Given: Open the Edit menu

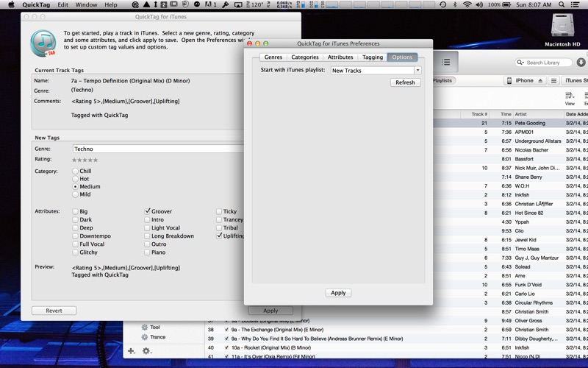Looking at the screenshot, I should click(62, 4).
